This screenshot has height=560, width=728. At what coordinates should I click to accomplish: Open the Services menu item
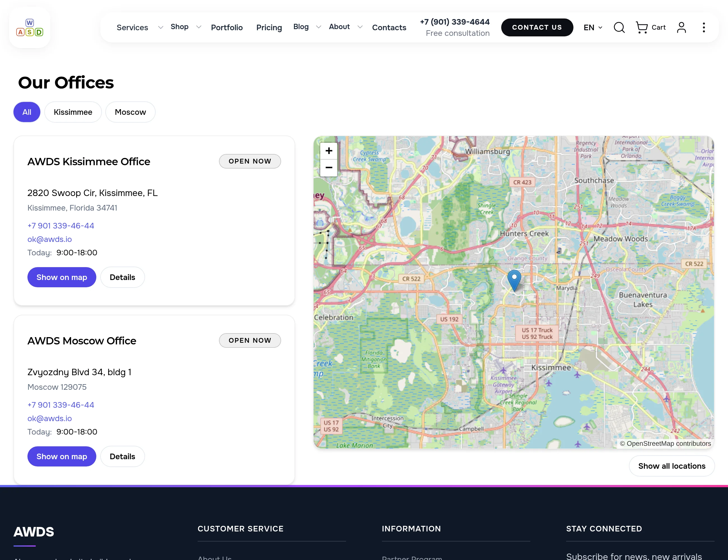point(132,27)
